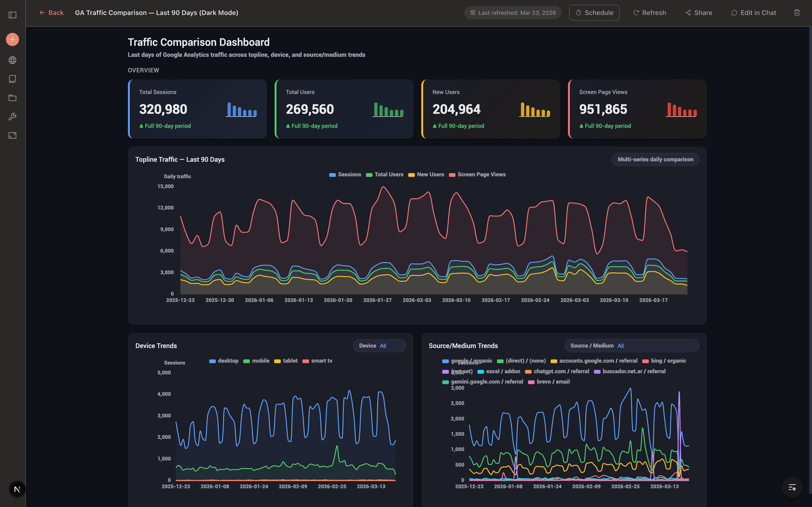The width and height of the screenshot is (812, 507).
Task: Toggle Screen Page Views legend series
Action: coord(477,175)
